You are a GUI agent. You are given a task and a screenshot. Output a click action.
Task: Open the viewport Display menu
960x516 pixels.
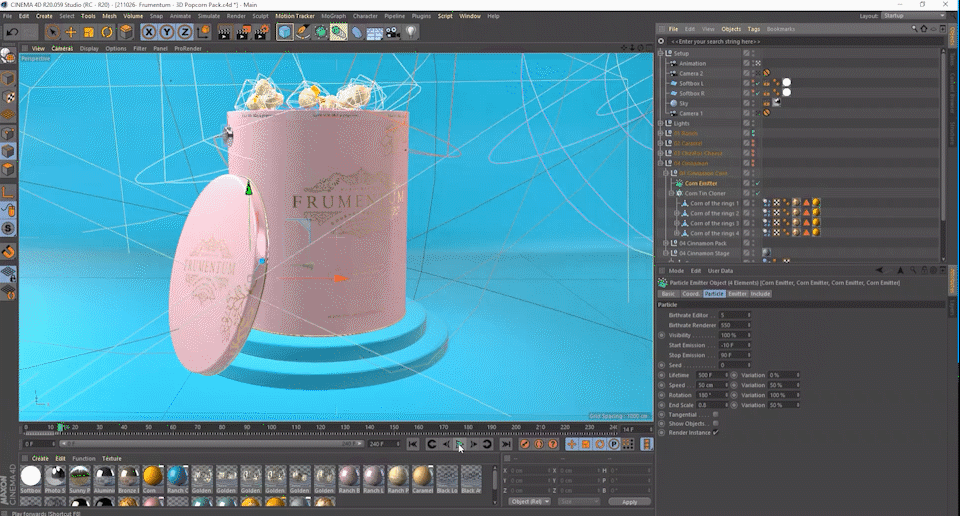(89, 48)
